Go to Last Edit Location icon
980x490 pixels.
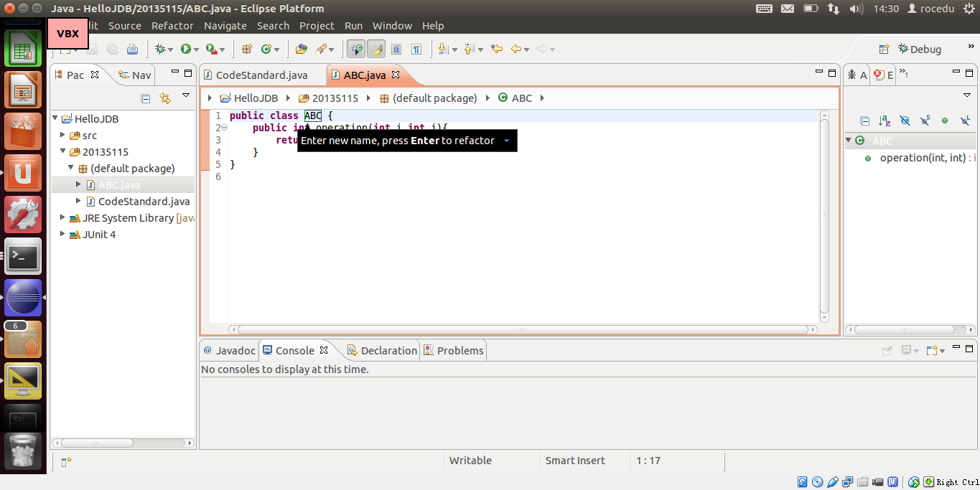tap(496, 49)
